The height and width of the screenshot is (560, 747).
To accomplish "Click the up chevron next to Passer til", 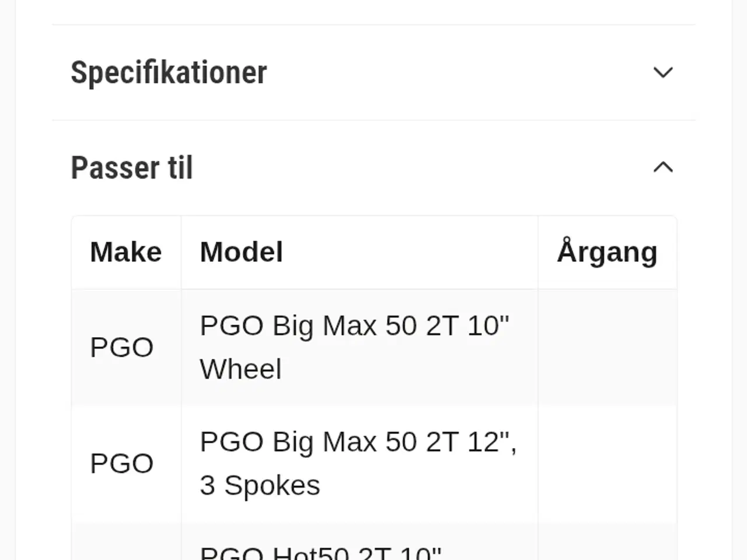I will [x=664, y=167].
